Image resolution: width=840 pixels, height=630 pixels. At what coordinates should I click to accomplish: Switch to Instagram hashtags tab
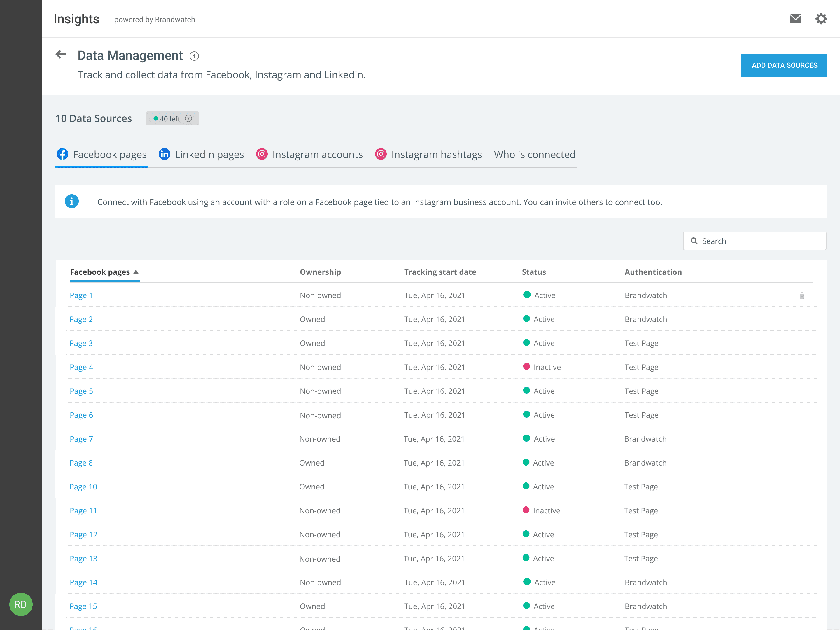pyautogui.click(x=428, y=155)
